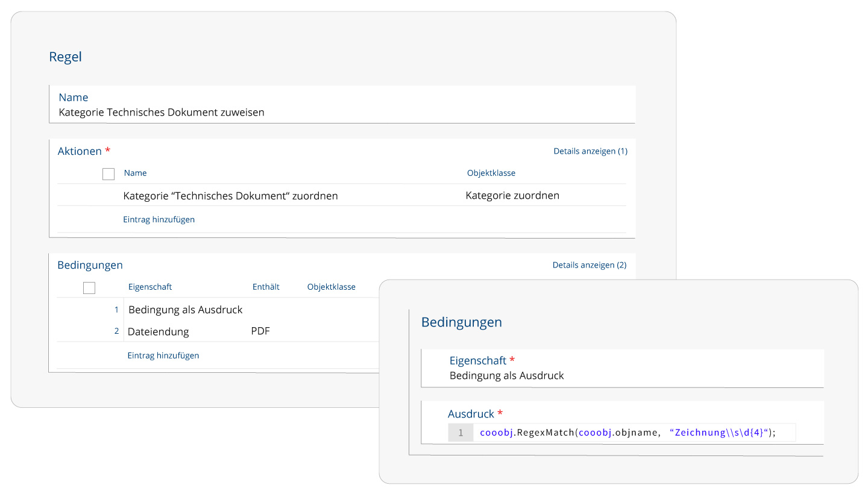
Task: Place the cursor in the Ausdruck code editor line
Action: click(x=634, y=433)
